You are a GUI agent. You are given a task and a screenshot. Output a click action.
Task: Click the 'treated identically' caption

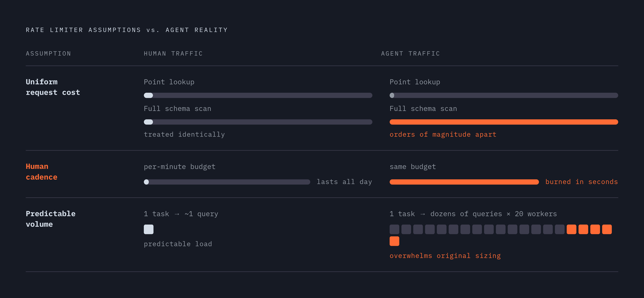point(184,135)
